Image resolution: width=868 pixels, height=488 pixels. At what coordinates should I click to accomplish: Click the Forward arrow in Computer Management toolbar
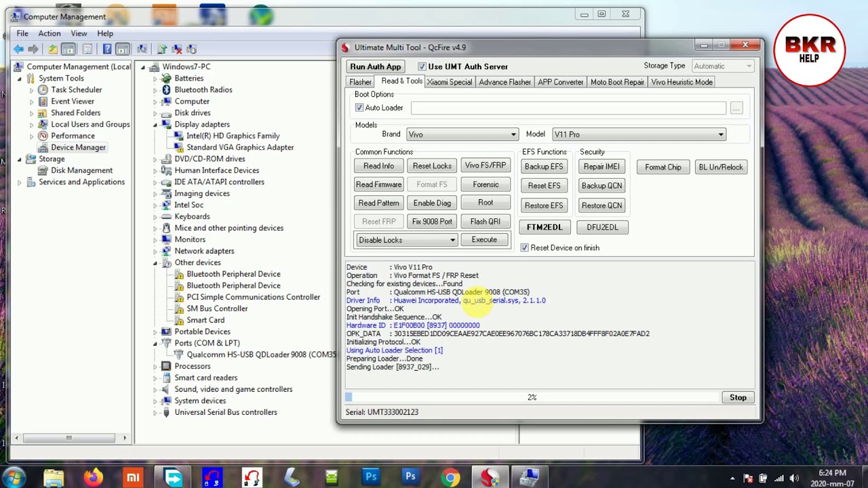(33, 49)
